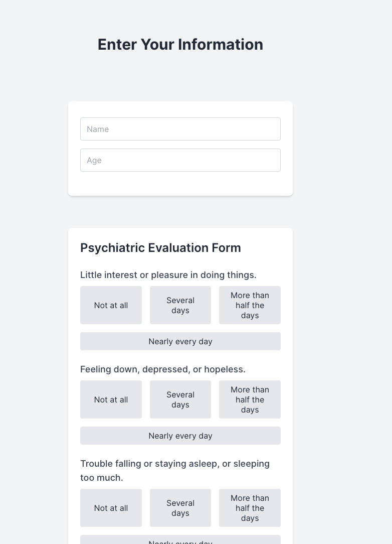The width and height of the screenshot is (392, 544).
Task: Choose 'Not at all' for sleep trouble
Action: (111, 508)
